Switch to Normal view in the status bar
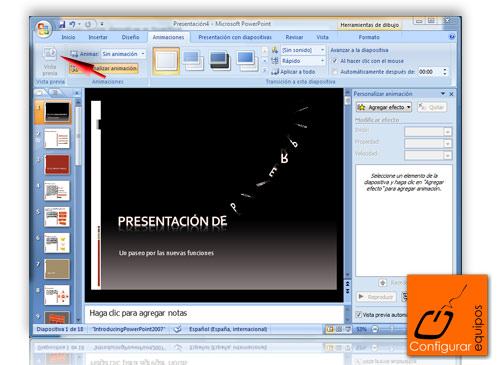 (x=330, y=329)
